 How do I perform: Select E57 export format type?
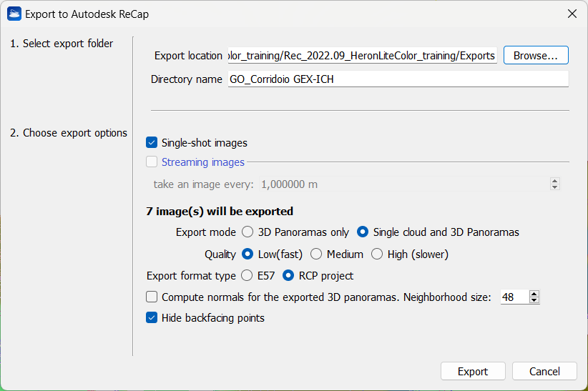coord(248,276)
